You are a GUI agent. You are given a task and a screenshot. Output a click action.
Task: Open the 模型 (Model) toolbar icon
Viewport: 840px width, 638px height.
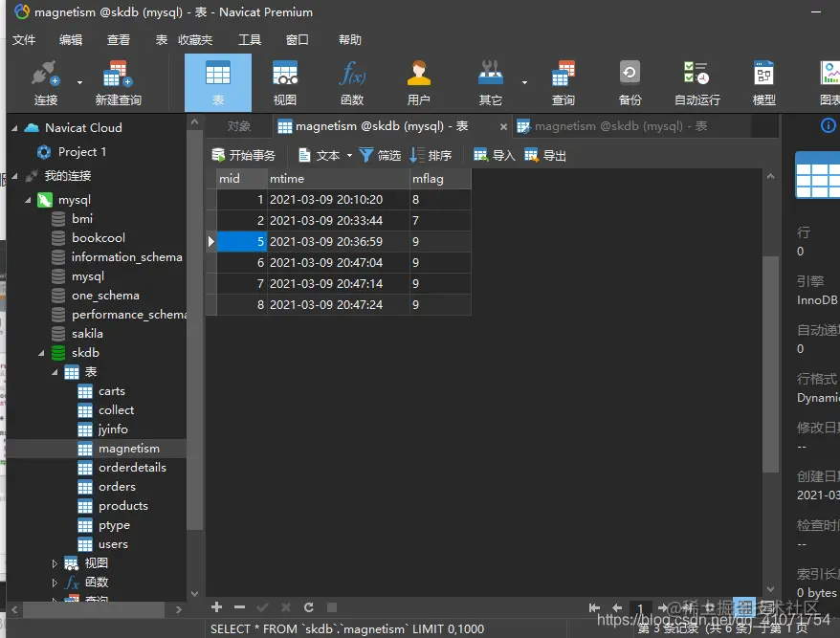763,83
